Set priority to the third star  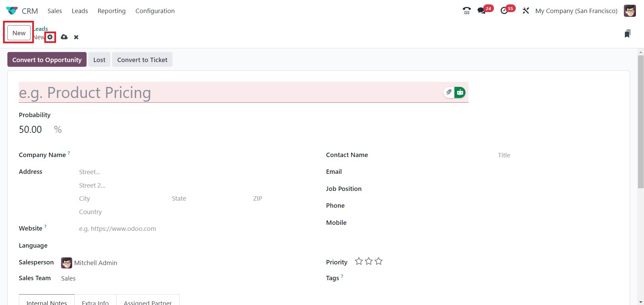(x=379, y=261)
